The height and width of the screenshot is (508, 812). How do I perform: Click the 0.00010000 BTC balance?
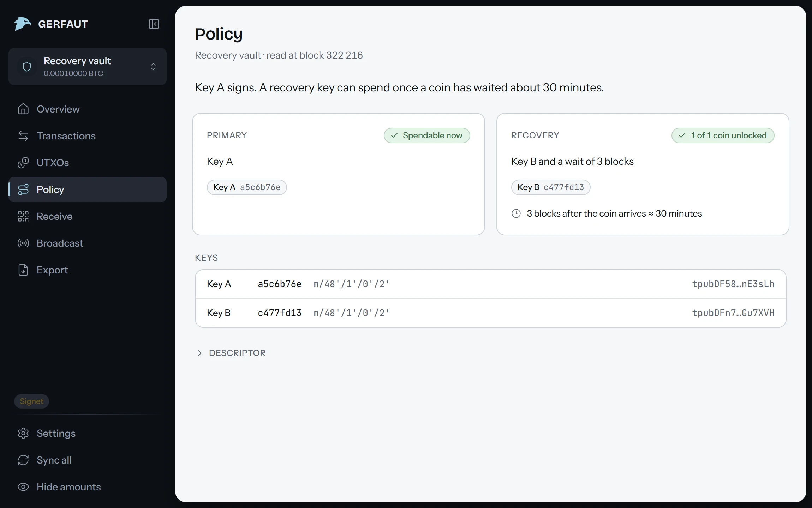pyautogui.click(x=73, y=73)
